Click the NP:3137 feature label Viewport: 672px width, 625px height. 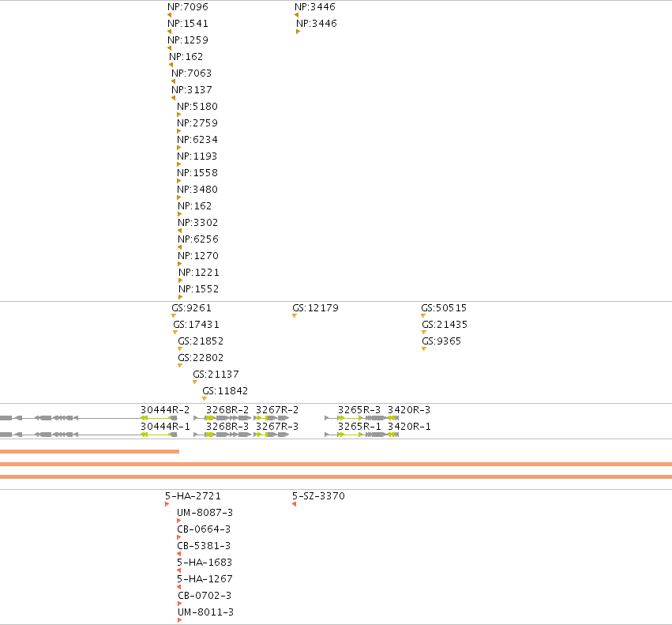(192, 90)
